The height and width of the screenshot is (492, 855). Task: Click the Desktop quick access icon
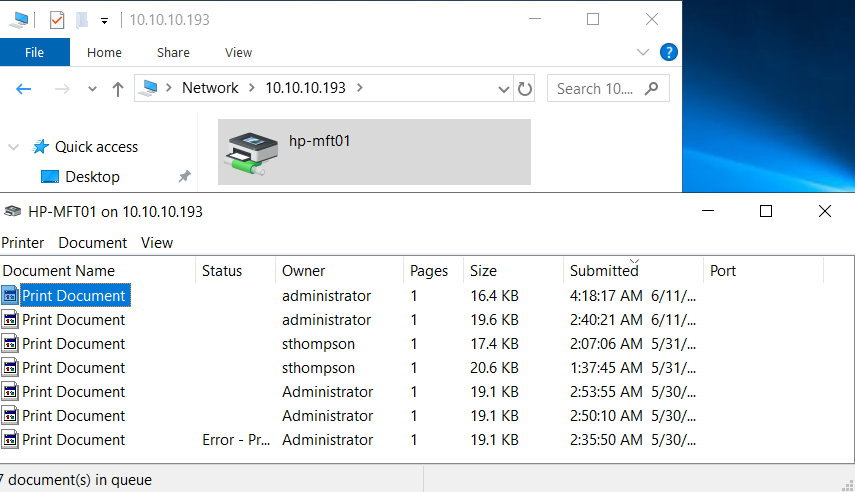pyautogui.click(x=50, y=177)
